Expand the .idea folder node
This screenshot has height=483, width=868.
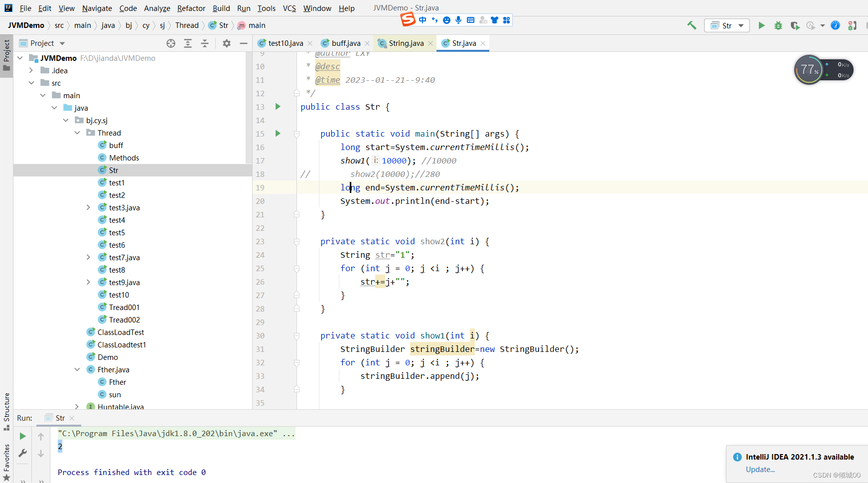coord(31,71)
